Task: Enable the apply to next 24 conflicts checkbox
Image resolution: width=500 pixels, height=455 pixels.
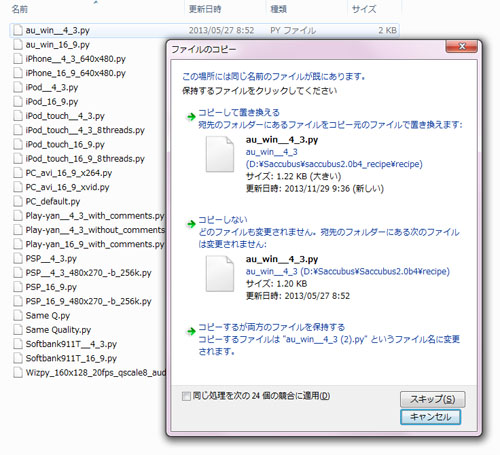Action: pos(186,396)
